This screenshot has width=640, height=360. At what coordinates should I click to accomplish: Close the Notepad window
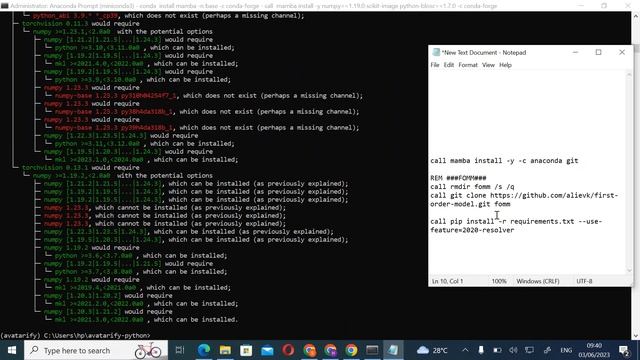coord(622,52)
